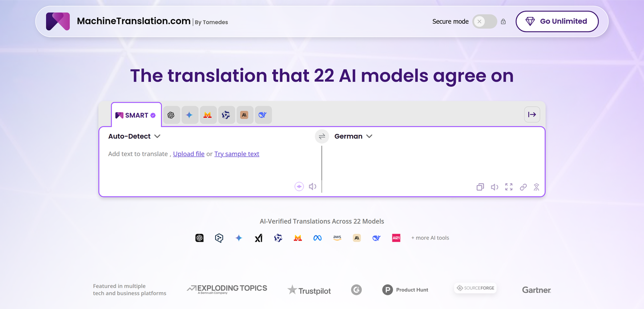Image resolution: width=644 pixels, height=309 pixels.
Task: Click 'AI-Verified Translations Across 22 Models' text
Action: tap(322, 221)
